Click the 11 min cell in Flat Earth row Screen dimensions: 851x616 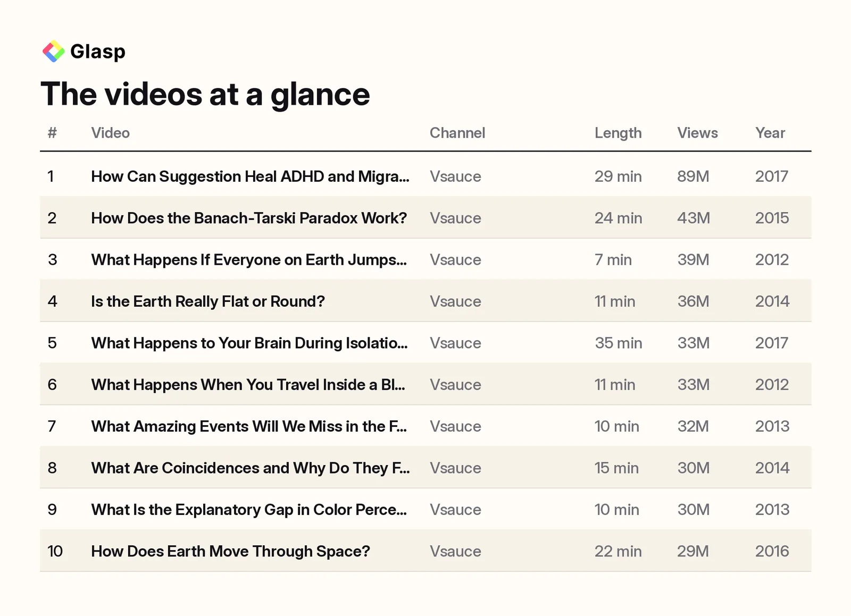615,301
